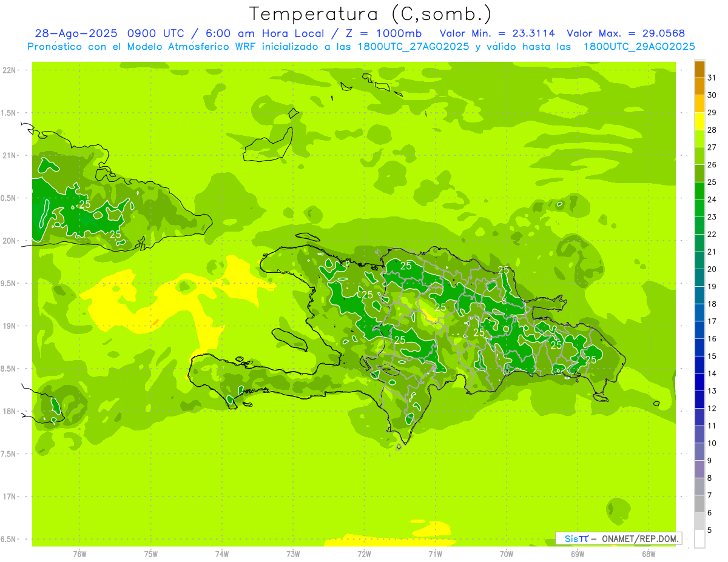
Task: Click the '72W' longitude label
Action: pos(364,554)
